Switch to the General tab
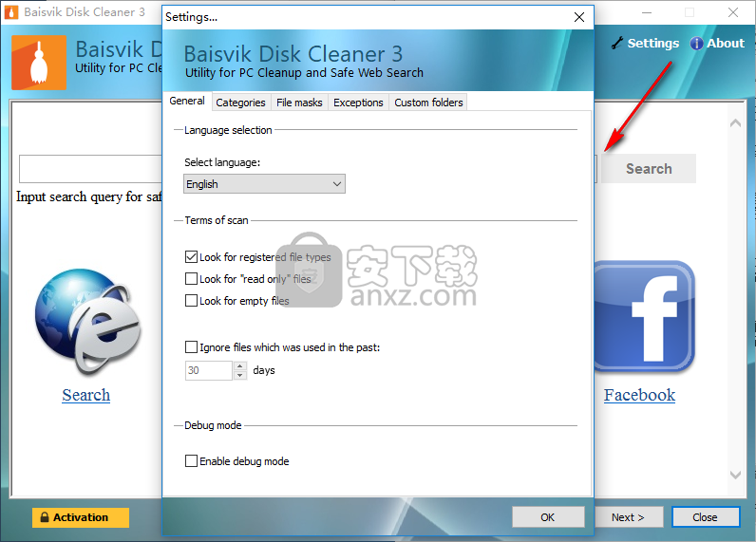This screenshot has height=542, width=756. click(x=187, y=101)
